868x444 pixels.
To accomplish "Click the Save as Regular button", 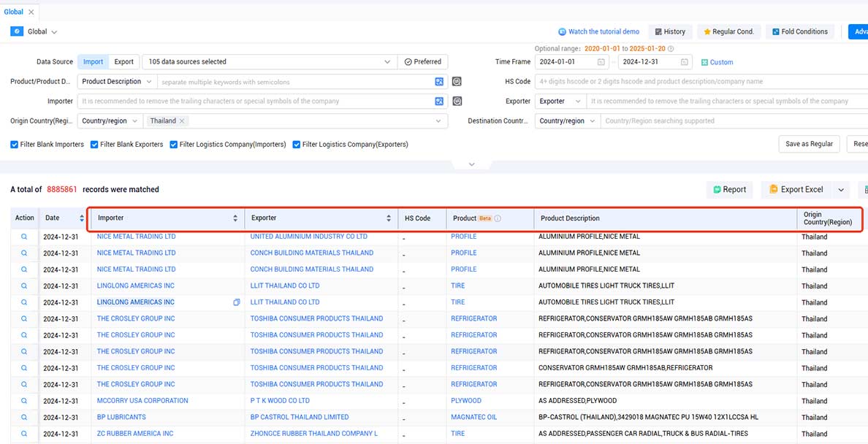I will click(x=809, y=144).
